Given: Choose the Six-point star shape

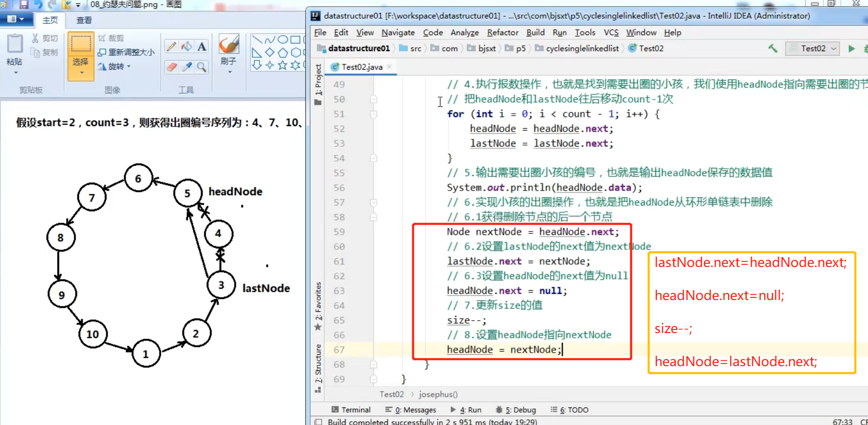Looking at the screenshot, I should [295, 65].
